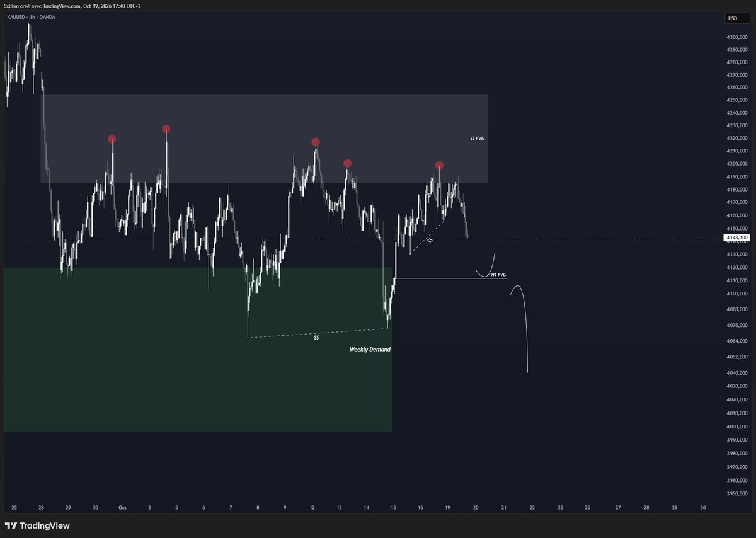Viewport: 756px width, 538px height.
Task: Click the Weekly Demand label
Action: (x=370, y=349)
